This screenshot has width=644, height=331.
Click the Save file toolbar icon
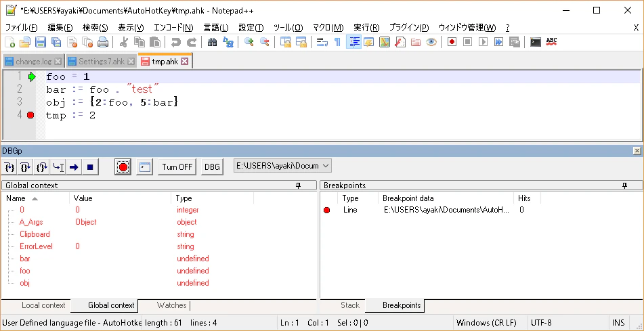coord(40,42)
